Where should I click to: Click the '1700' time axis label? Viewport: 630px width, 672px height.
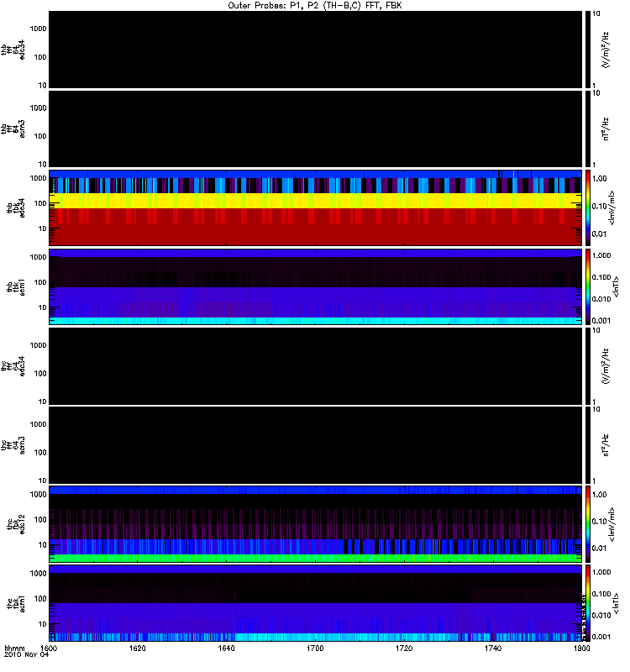point(315,648)
